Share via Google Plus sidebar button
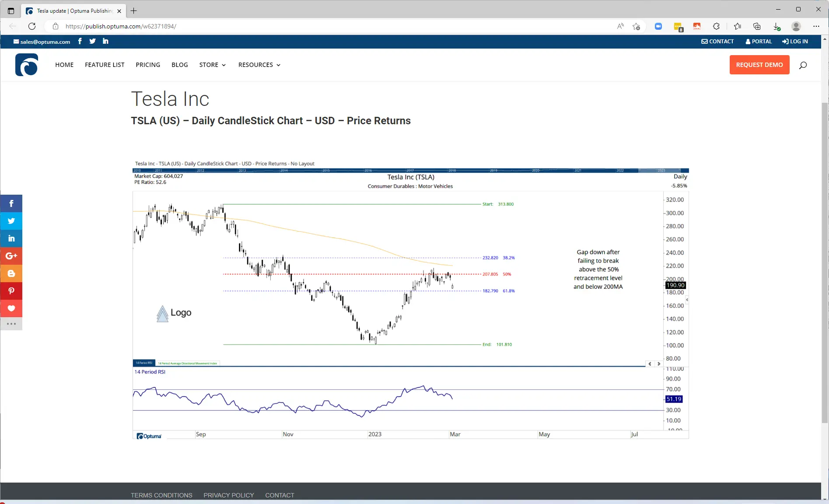The width and height of the screenshot is (829, 504). click(11, 256)
